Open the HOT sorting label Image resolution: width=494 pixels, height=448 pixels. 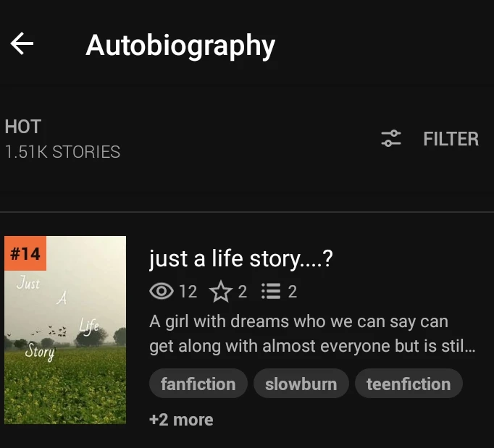click(x=22, y=127)
